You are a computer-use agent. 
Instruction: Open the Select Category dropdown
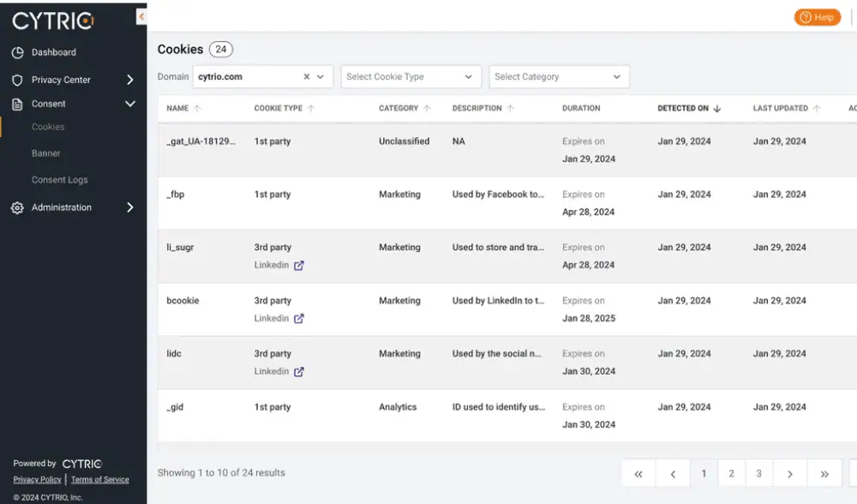[x=559, y=77]
